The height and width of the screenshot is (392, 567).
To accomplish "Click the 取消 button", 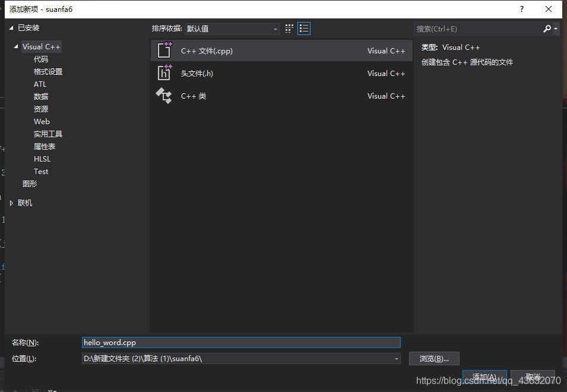I will (x=533, y=377).
